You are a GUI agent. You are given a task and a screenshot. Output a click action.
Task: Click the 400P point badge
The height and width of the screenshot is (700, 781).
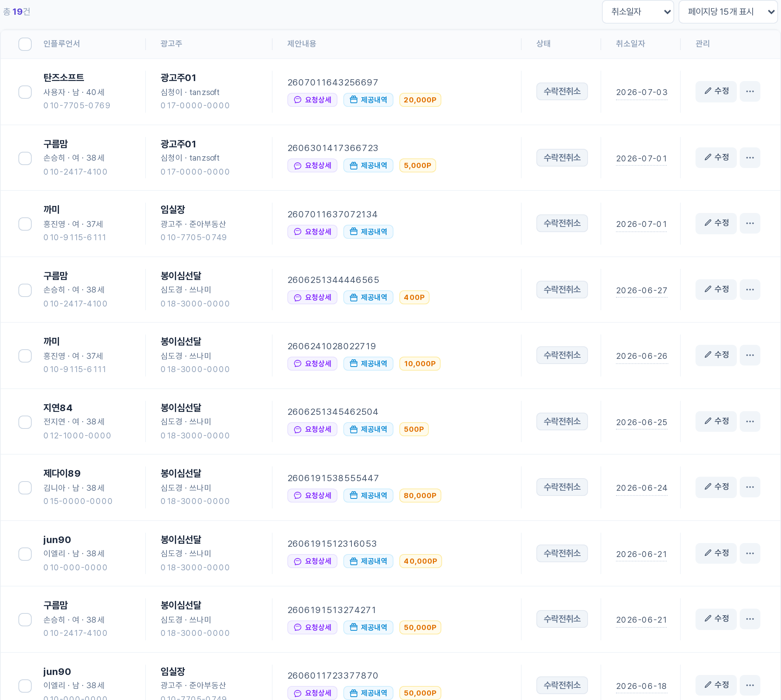point(414,298)
